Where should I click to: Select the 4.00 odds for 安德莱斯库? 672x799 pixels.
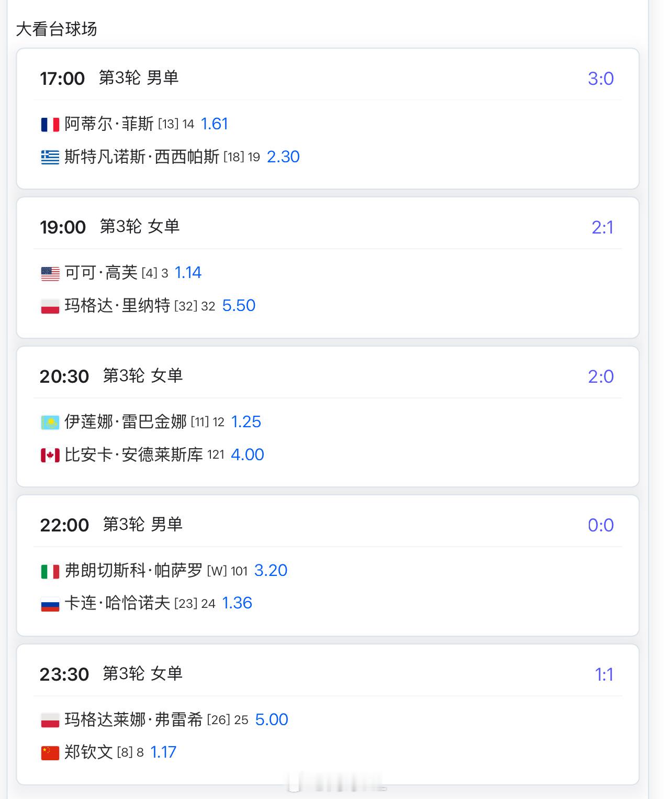pos(248,454)
